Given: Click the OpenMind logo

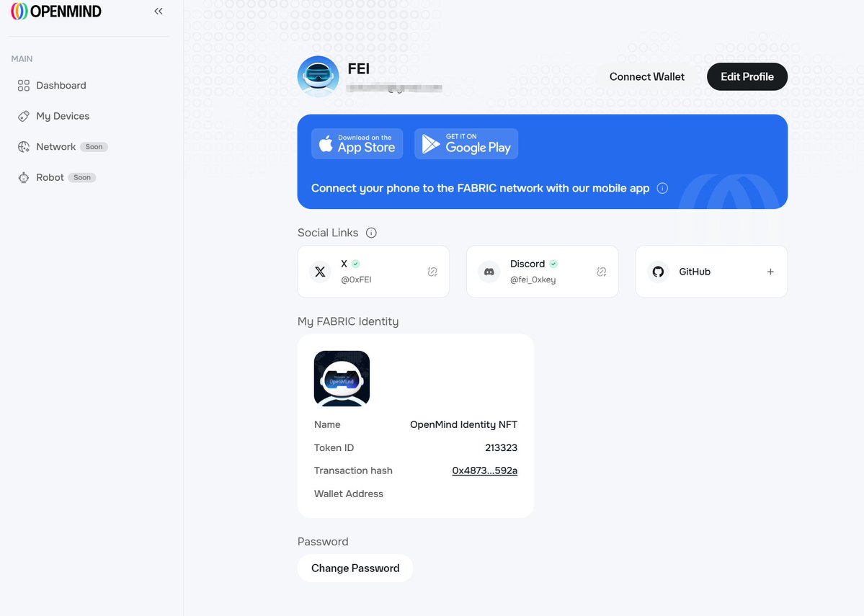Looking at the screenshot, I should coord(56,11).
